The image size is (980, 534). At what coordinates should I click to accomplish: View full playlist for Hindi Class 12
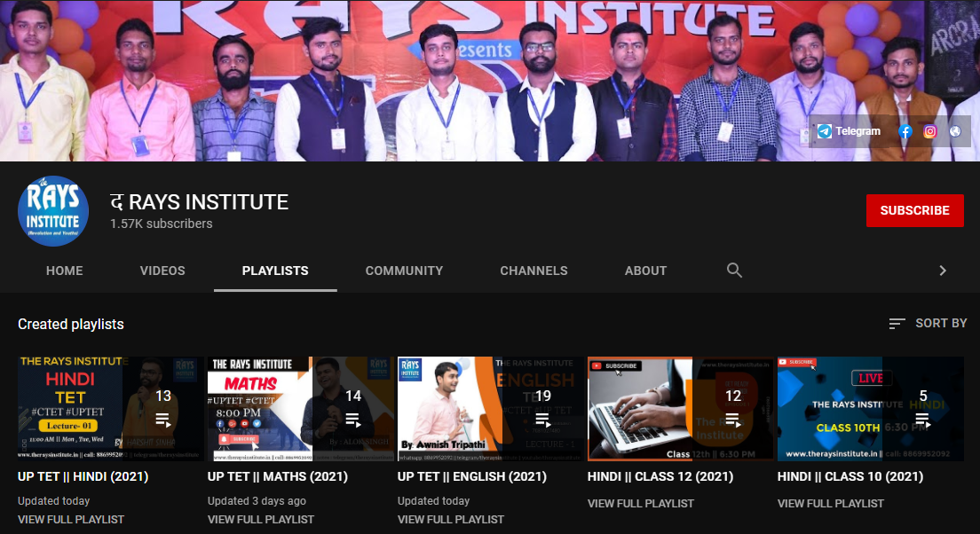(641, 503)
